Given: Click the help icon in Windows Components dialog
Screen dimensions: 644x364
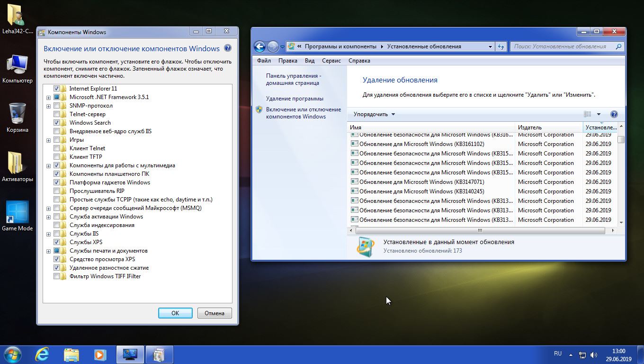Looking at the screenshot, I should pos(228,48).
